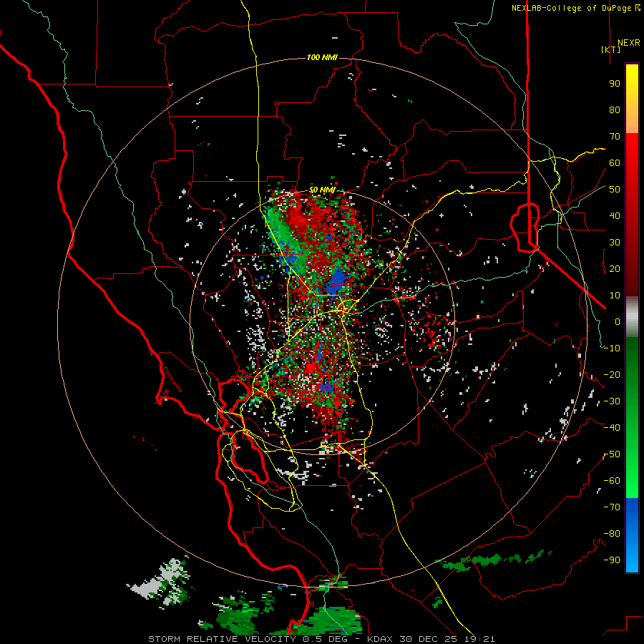Image resolution: width=644 pixels, height=644 pixels.
Task: Click the 100 NMI range ring label
Action: (x=322, y=57)
